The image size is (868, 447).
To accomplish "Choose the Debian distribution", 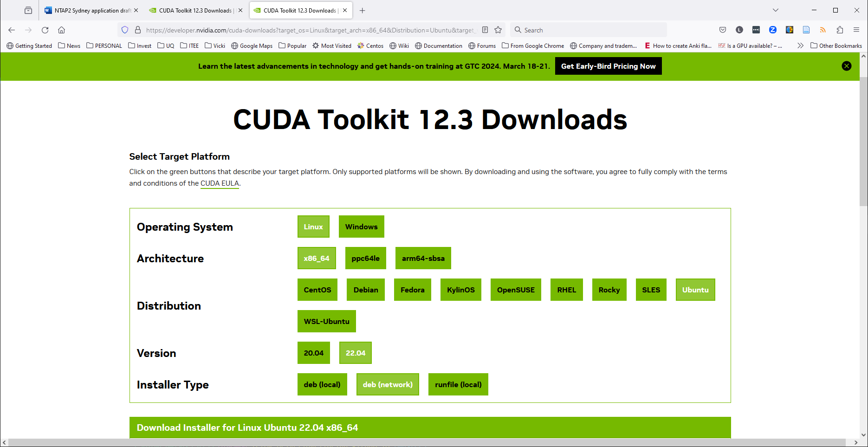I will tap(366, 290).
